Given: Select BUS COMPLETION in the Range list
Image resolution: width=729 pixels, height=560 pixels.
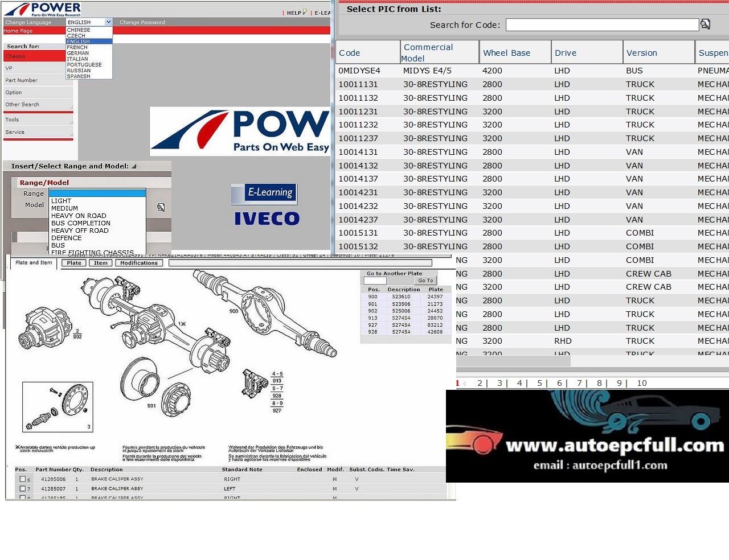Looking at the screenshot, I should [x=81, y=223].
